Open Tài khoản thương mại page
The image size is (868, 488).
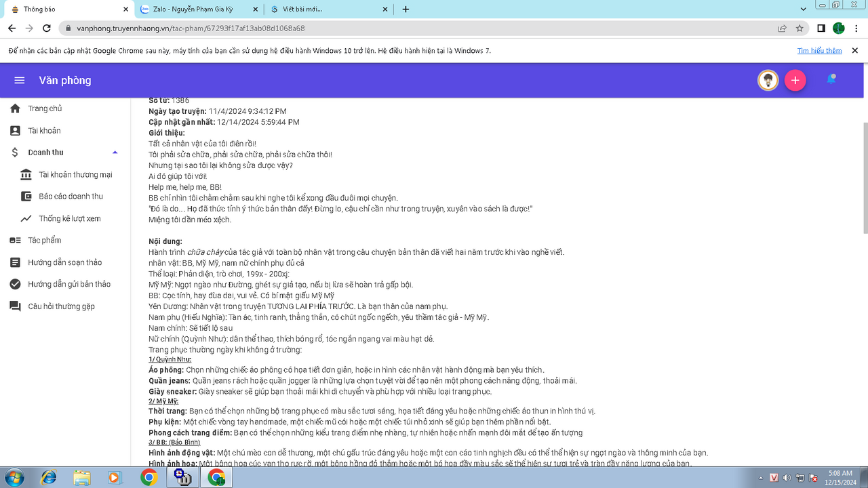[75, 175]
